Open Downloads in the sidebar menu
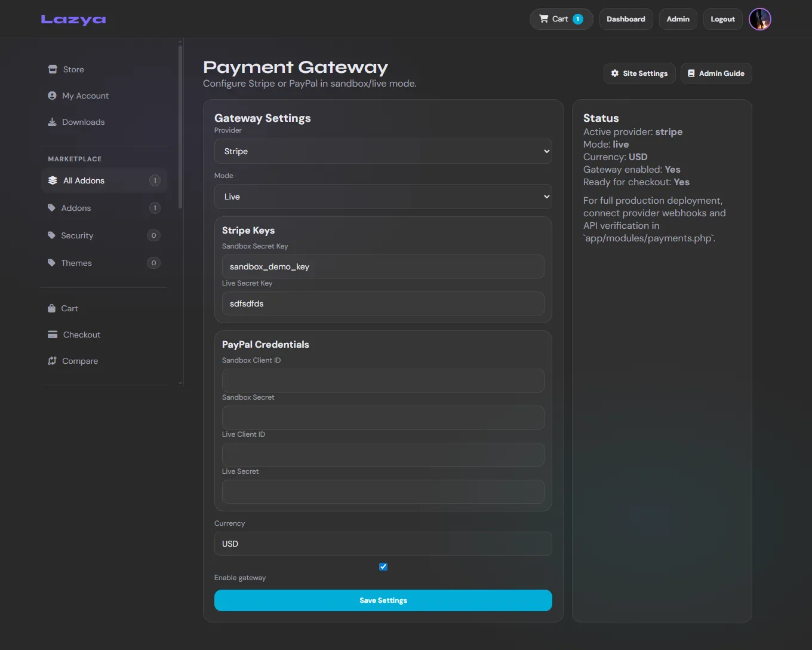Viewport: 812px width, 650px height. [x=104, y=122]
